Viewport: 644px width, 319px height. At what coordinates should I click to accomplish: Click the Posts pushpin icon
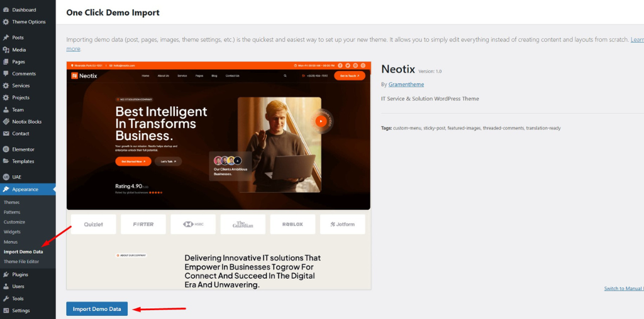6,38
